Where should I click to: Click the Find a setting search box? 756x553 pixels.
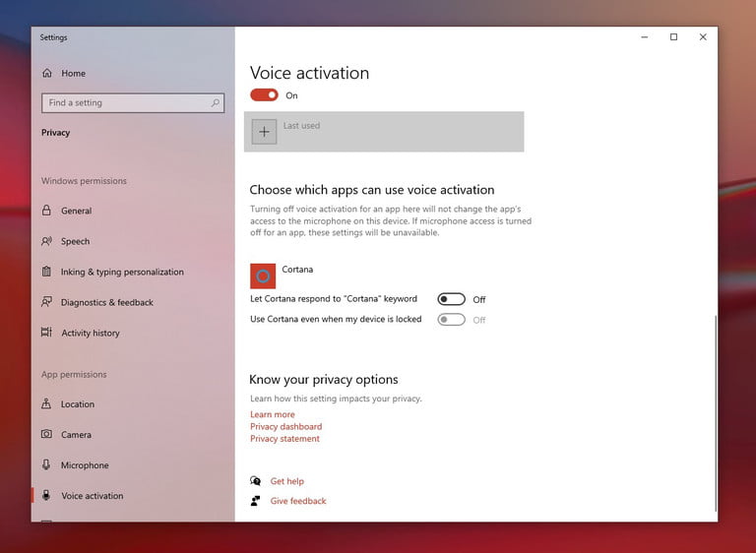click(x=126, y=102)
